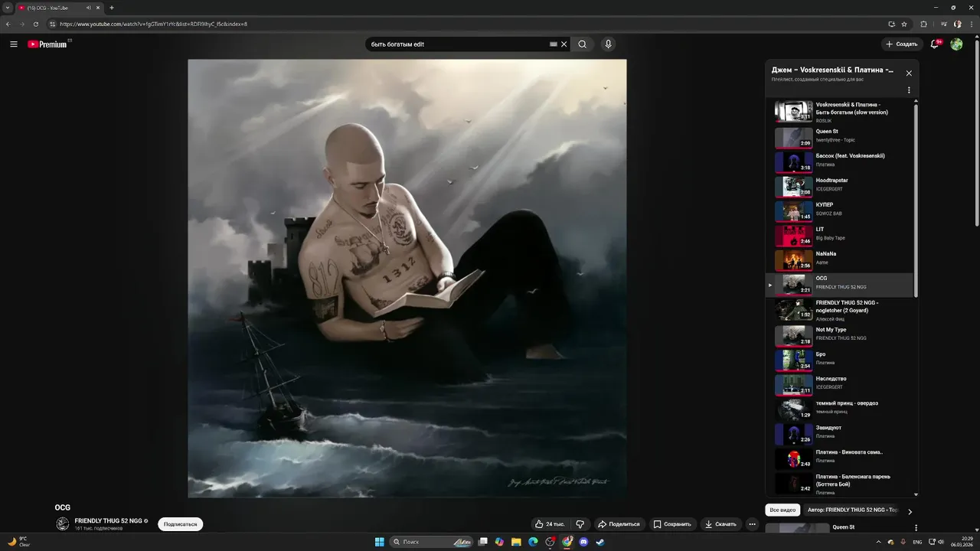
Task: Open the tab search dropdown arrow
Action: click(7, 8)
